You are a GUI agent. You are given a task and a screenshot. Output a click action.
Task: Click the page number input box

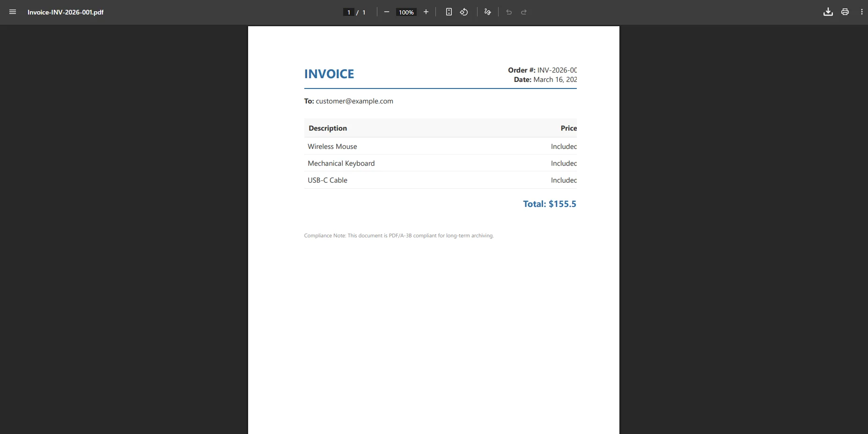[x=349, y=12]
